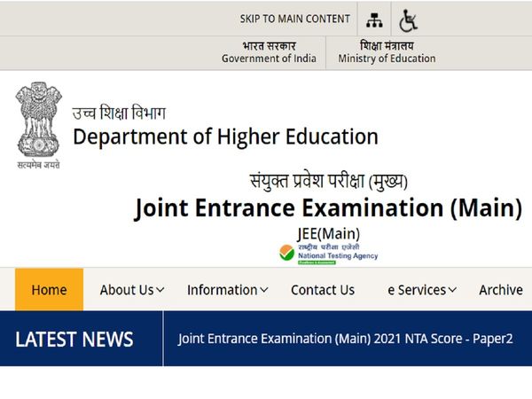Expand the e Services chevron arrow

[x=452, y=290]
